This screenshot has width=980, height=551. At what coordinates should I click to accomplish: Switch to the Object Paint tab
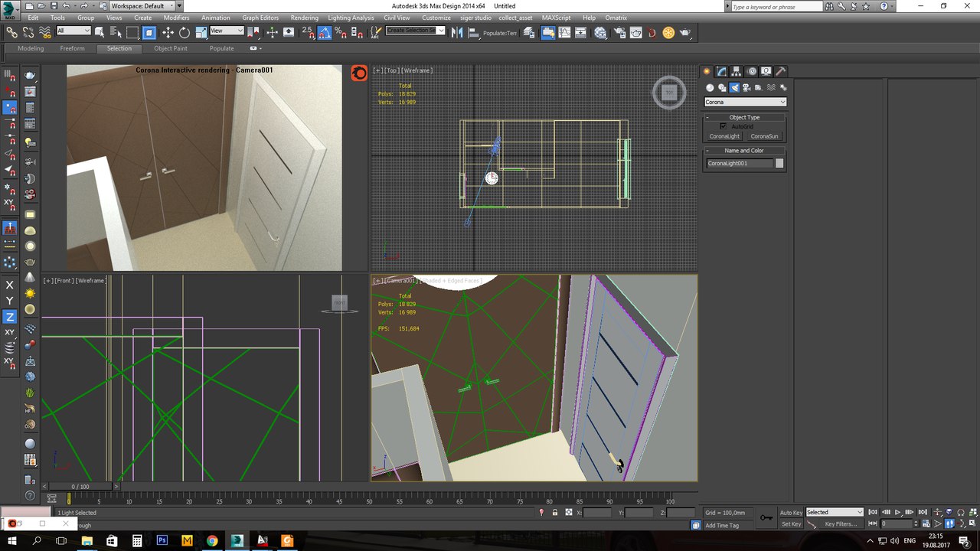coord(170,48)
